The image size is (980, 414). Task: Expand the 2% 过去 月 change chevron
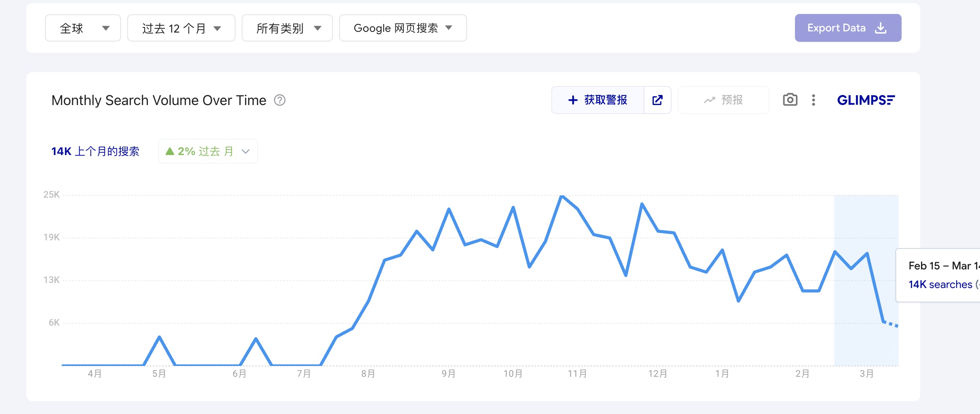(245, 151)
